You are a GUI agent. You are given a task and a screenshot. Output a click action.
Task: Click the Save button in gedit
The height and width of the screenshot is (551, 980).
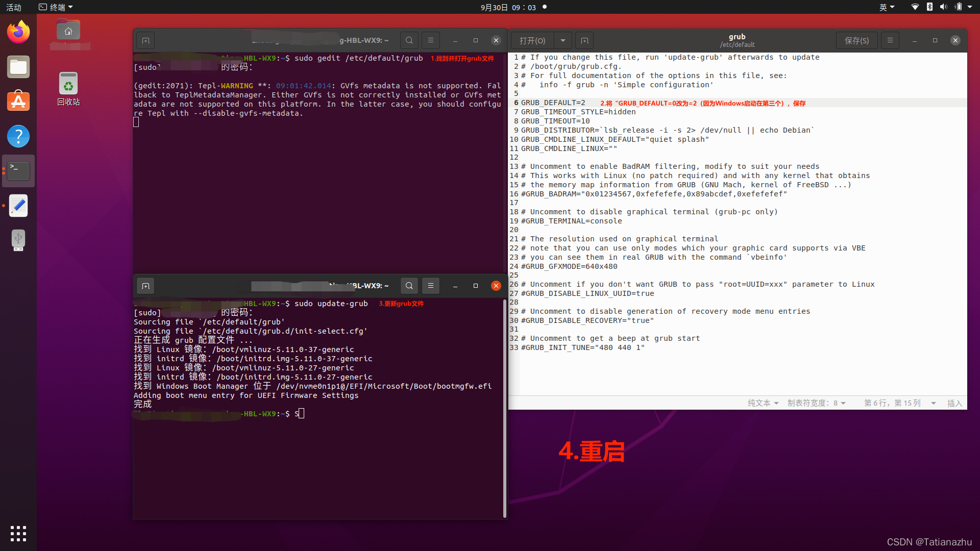click(x=856, y=40)
